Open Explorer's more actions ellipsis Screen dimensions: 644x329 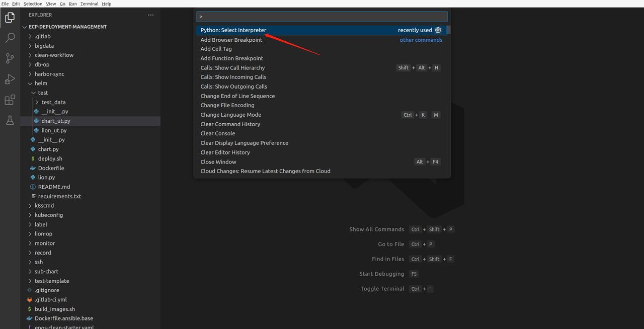[x=150, y=15]
